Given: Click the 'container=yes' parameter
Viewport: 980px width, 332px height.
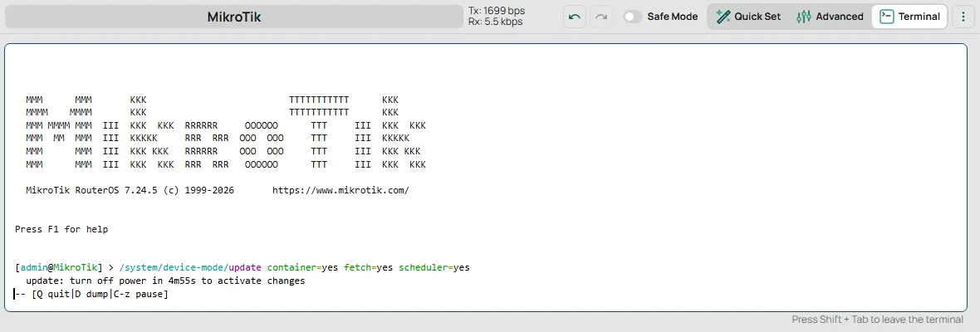Looking at the screenshot, I should (x=302, y=268).
